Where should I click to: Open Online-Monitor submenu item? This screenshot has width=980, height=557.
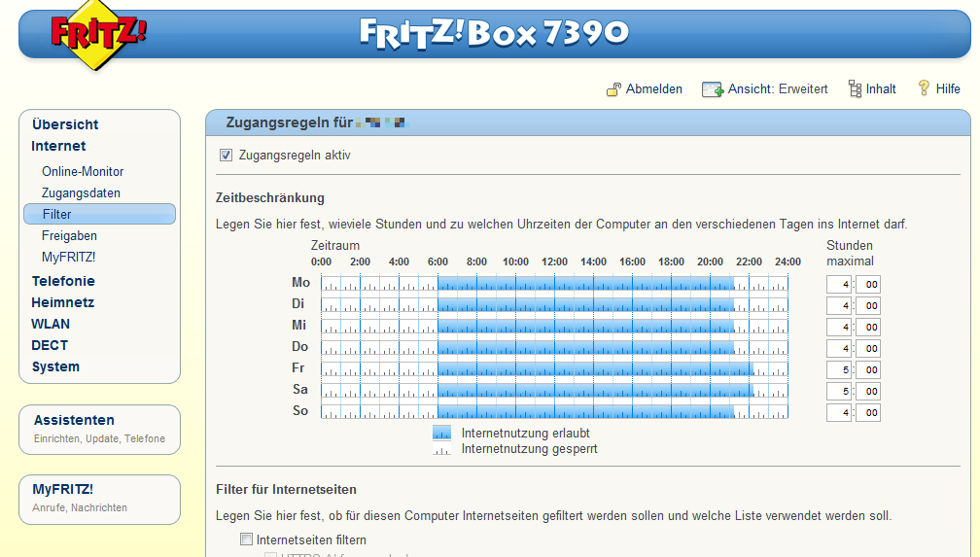pyautogui.click(x=83, y=171)
